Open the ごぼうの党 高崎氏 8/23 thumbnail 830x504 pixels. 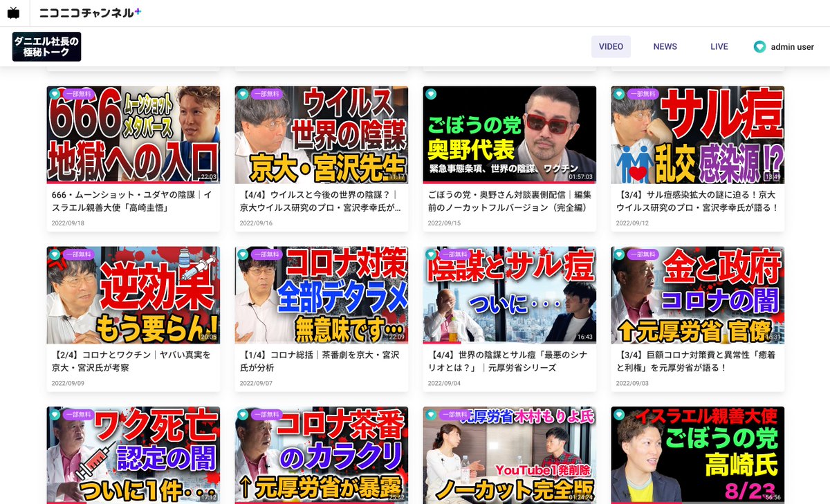698,455
